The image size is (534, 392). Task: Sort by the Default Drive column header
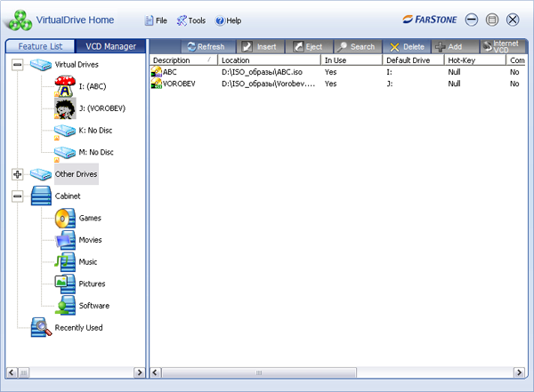pyautogui.click(x=414, y=60)
